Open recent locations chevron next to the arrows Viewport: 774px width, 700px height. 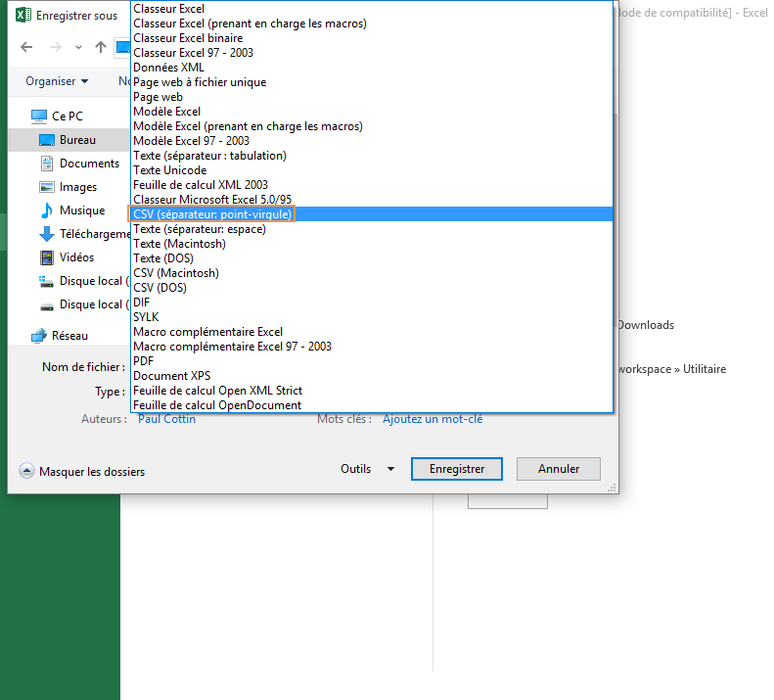(x=78, y=47)
